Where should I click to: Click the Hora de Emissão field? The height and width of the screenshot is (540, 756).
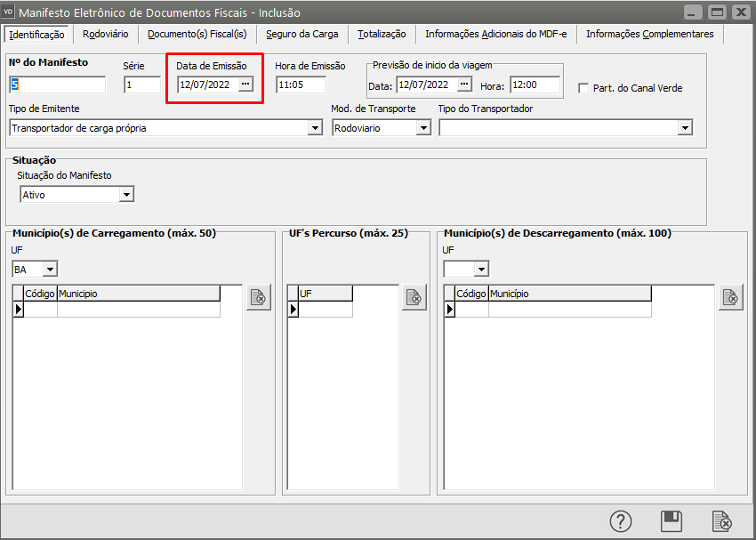[x=301, y=85]
